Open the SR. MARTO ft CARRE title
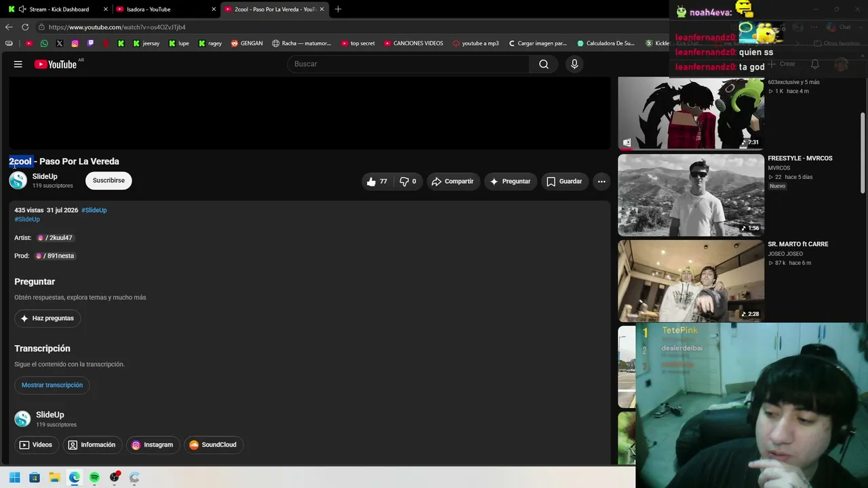 pyautogui.click(x=798, y=244)
